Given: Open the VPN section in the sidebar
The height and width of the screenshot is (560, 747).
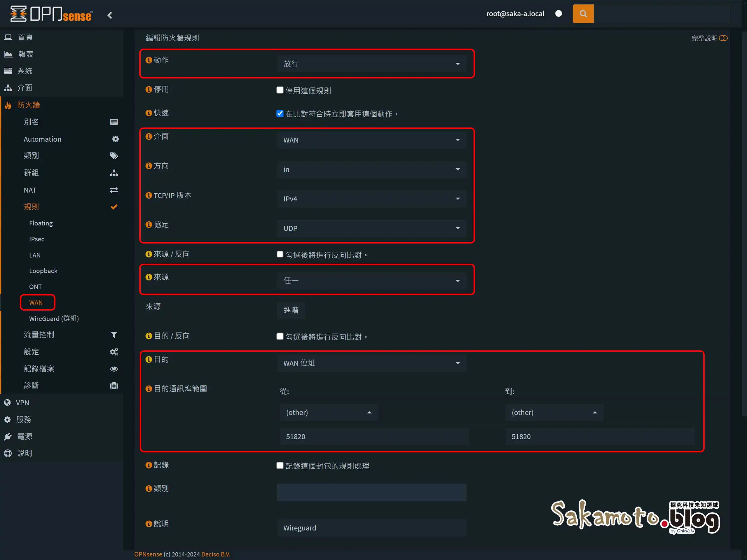Looking at the screenshot, I should tap(22, 402).
